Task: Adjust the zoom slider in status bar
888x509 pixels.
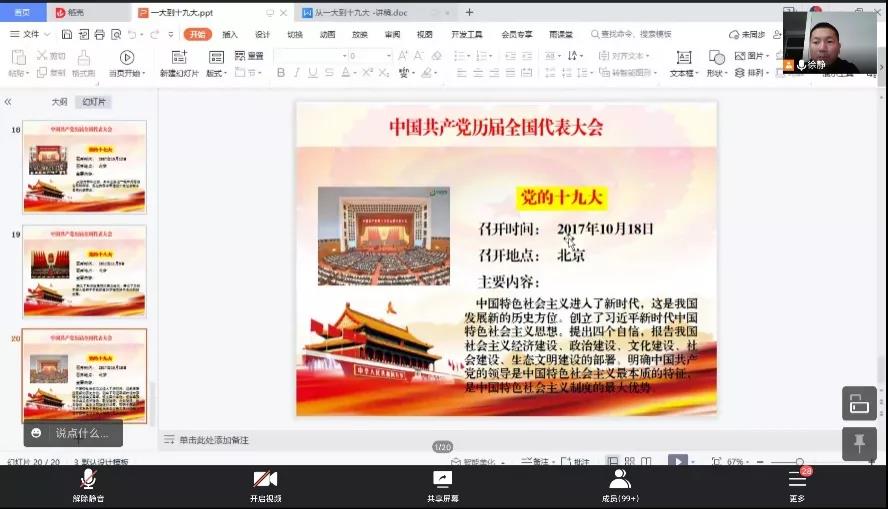Action: point(799,462)
